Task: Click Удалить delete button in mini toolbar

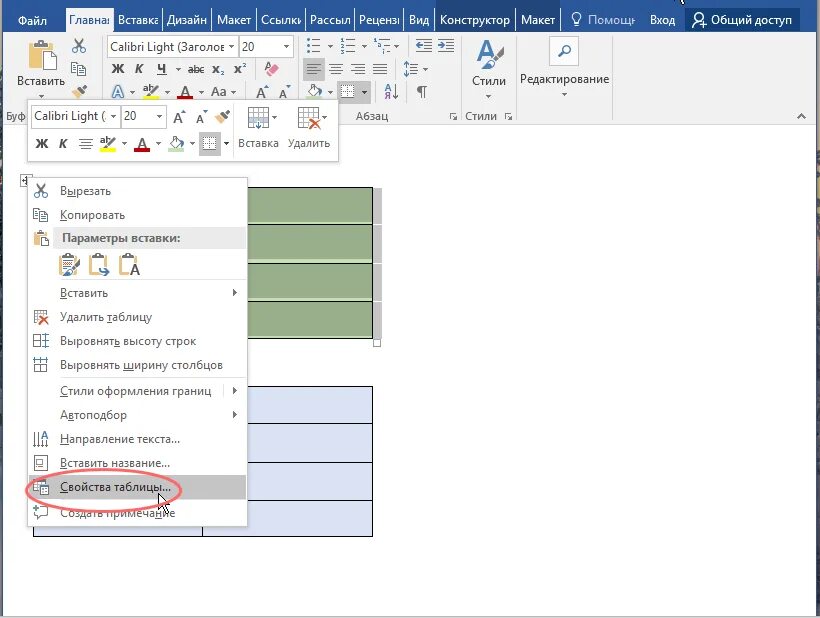Action: click(309, 128)
